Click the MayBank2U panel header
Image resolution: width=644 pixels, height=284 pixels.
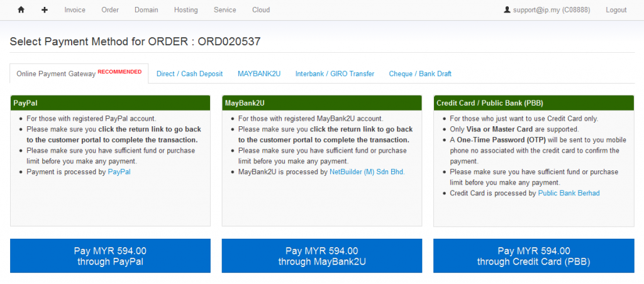coord(322,103)
